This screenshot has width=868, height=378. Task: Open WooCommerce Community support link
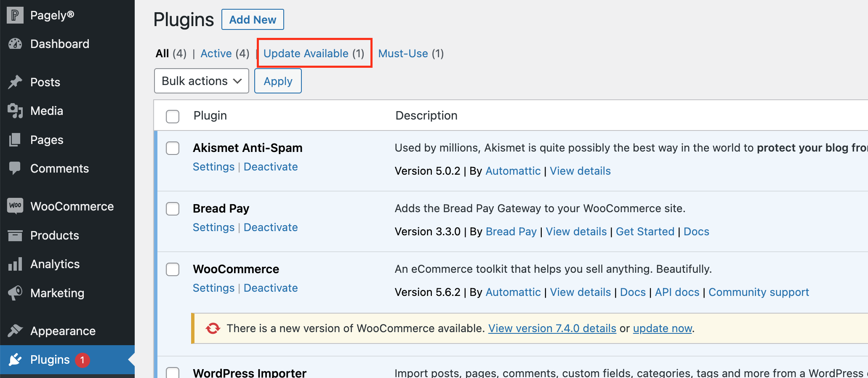[759, 292]
